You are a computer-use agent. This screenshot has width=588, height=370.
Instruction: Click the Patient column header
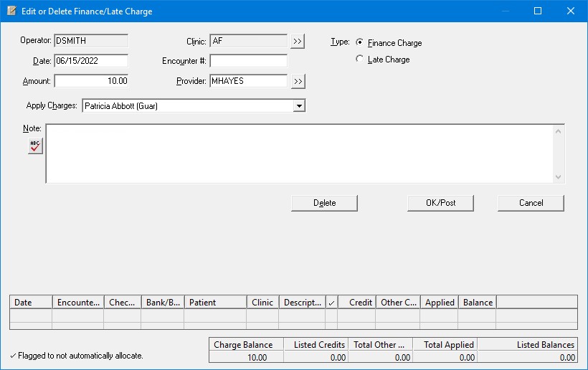tap(215, 303)
